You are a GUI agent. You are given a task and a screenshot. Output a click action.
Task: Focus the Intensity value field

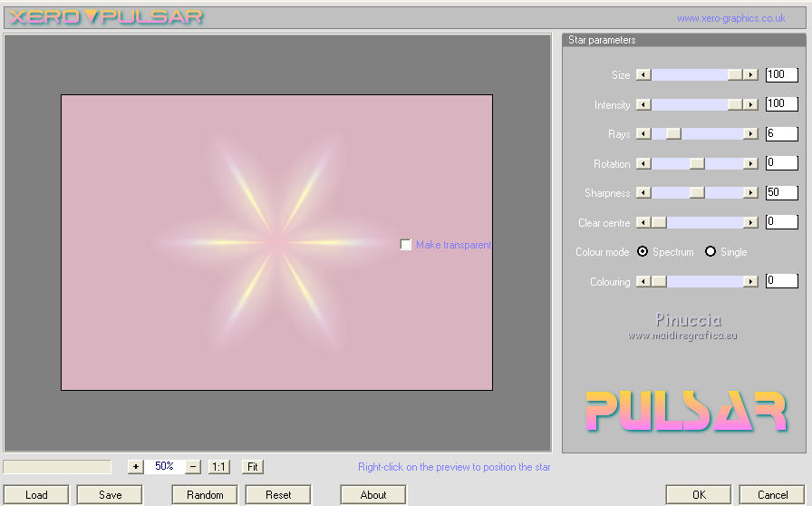coord(781,103)
